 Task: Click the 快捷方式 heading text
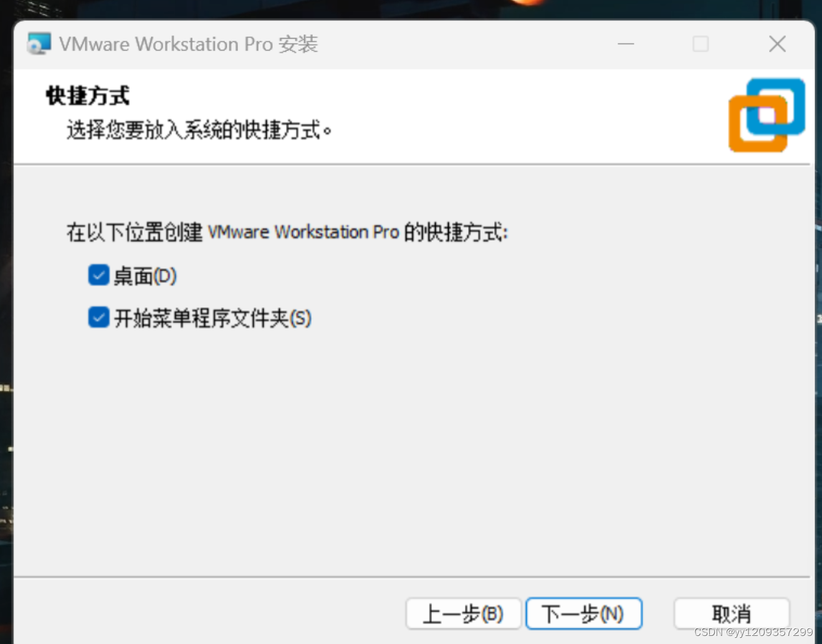click(88, 96)
